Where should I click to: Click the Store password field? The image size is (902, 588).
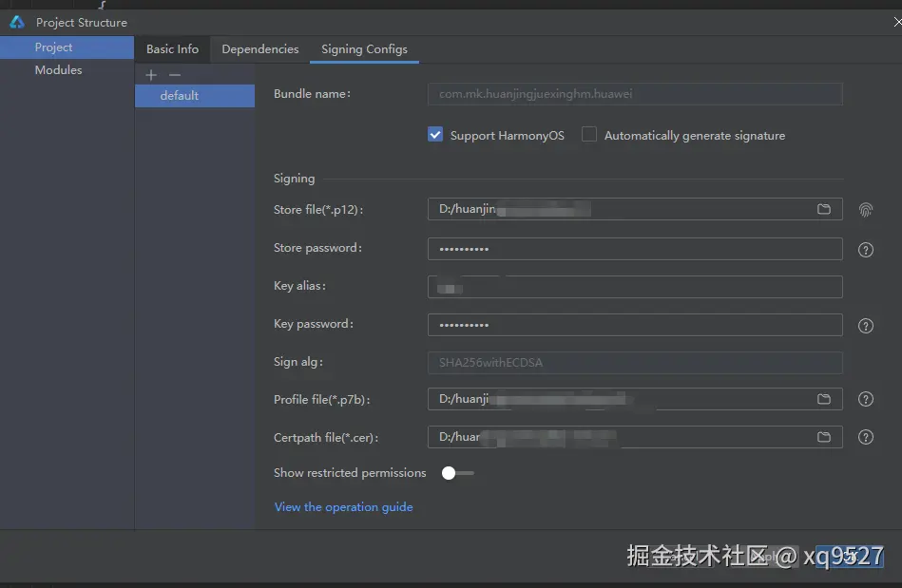(x=635, y=249)
